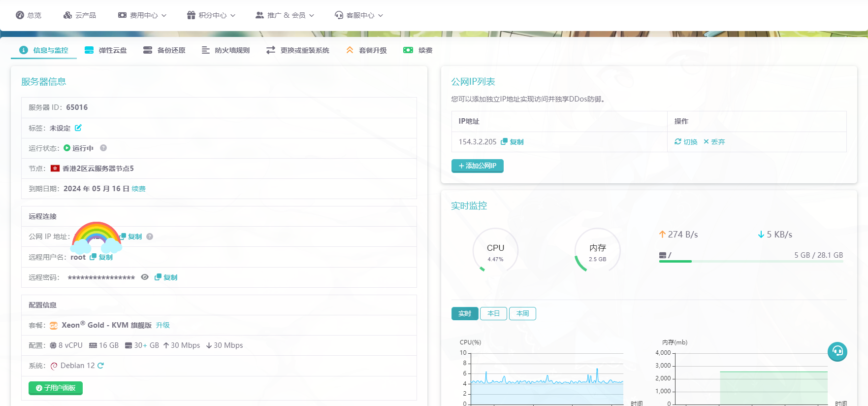
Task: Copy the IP address 154.3.2.205
Action: click(512, 142)
